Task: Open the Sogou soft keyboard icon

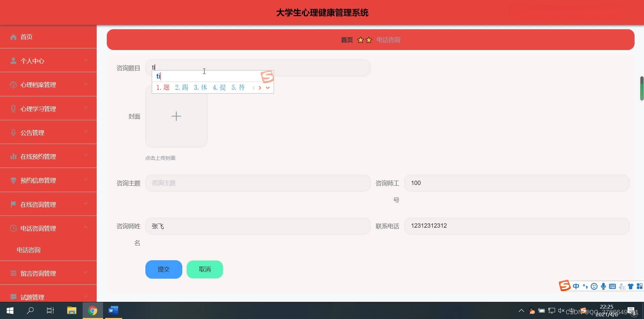Action: (x=613, y=286)
